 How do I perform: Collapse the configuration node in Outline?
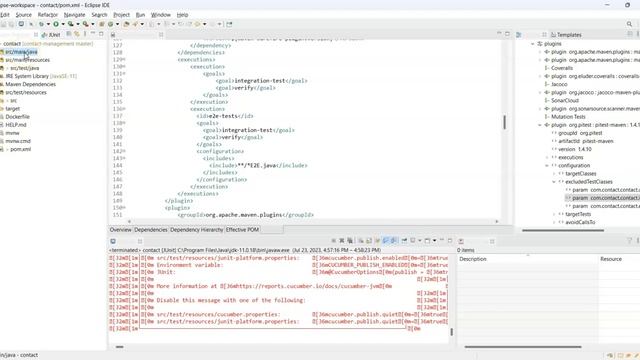click(547, 166)
